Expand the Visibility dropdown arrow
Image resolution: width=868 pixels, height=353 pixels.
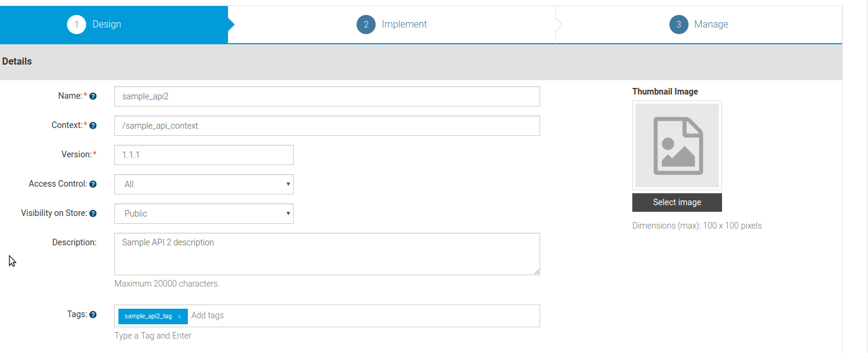tap(288, 214)
